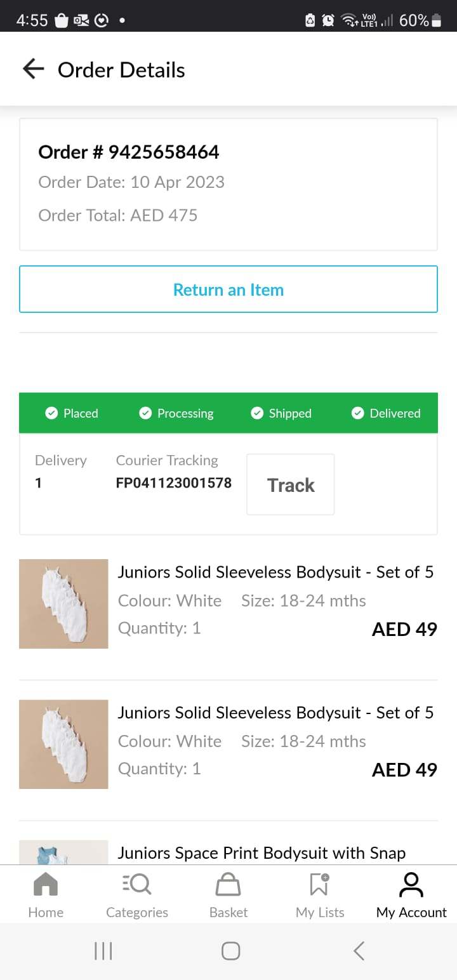Open Juniors Space Print Bodysuit item
Viewport: 457px width, 980px height.
tap(262, 853)
